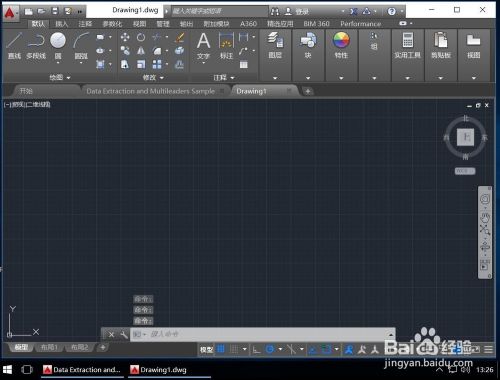Open the Insert (插入) ribbon tab
The height and width of the screenshot is (380, 500).
[x=62, y=24]
